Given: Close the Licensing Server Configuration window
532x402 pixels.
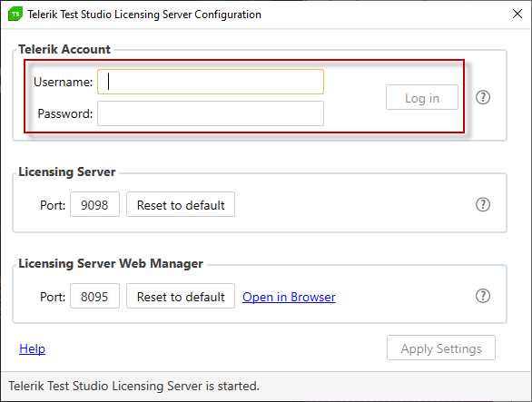Looking at the screenshot, I should [517, 14].
